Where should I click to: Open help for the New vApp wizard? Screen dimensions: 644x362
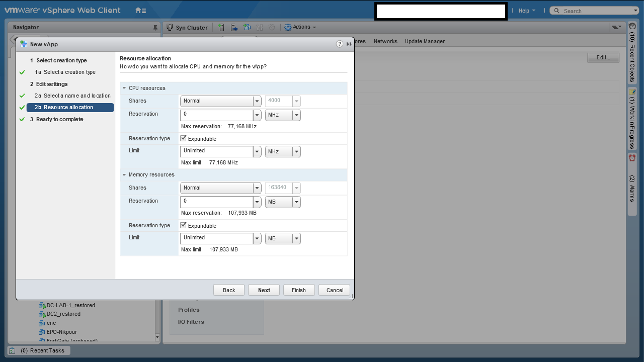(x=340, y=44)
